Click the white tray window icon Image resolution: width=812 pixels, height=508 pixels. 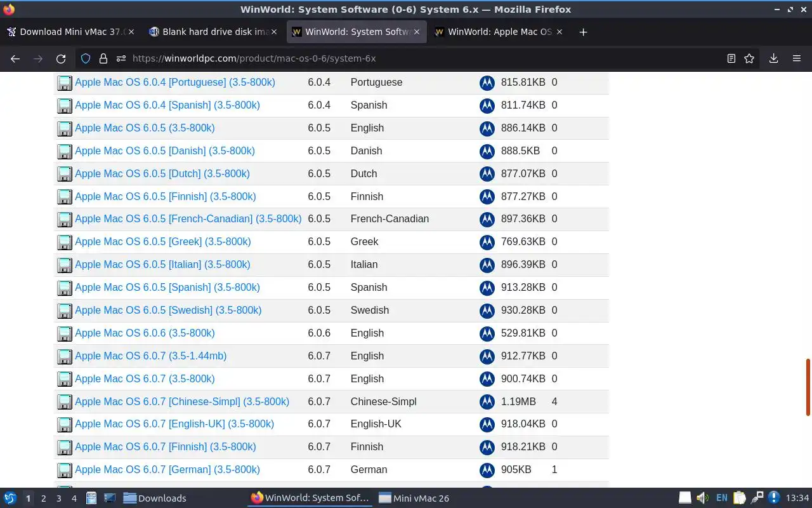pyautogui.click(x=685, y=498)
